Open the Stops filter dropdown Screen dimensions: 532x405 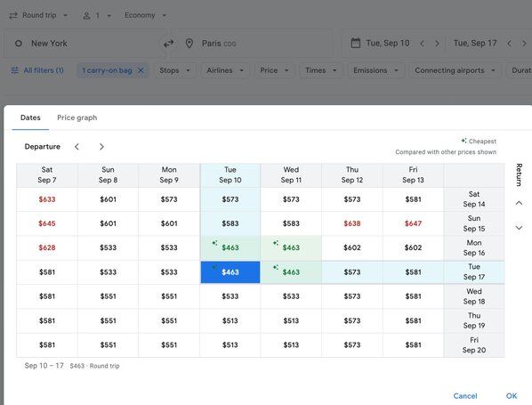pos(174,70)
